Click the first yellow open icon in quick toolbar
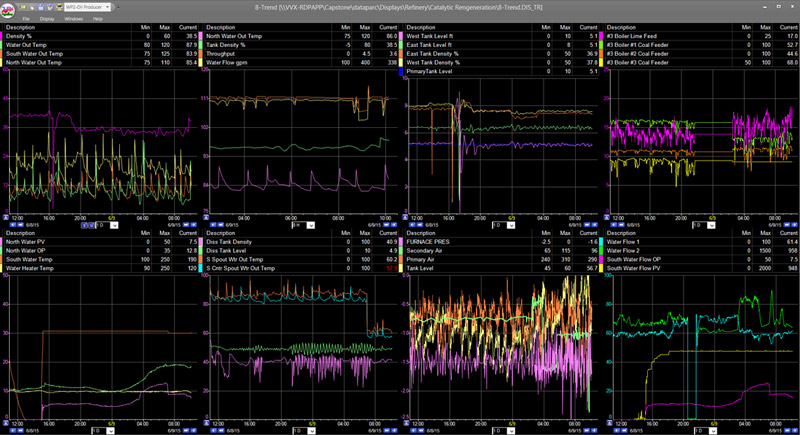 pyautogui.click(x=23, y=7)
